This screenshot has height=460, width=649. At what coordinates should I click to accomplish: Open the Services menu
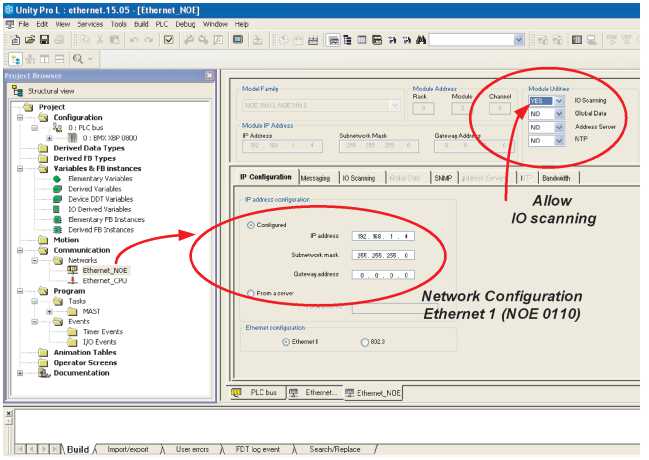click(90, 22)
